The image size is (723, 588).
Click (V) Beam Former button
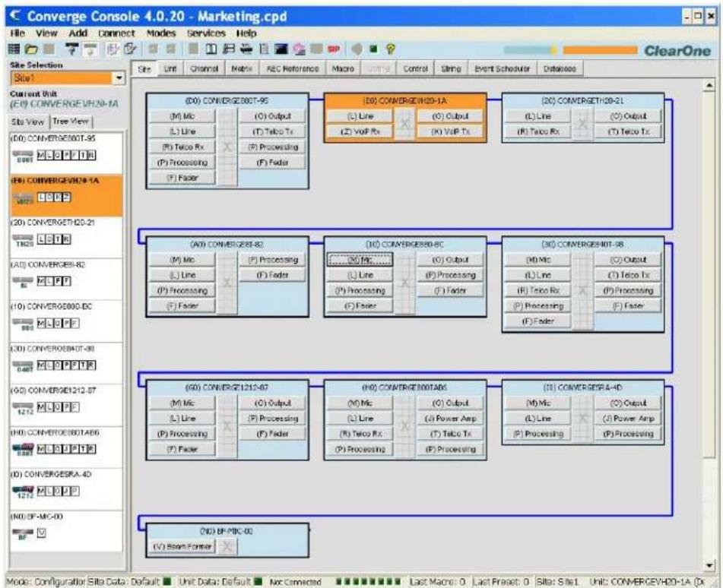(x=182, y=546)
